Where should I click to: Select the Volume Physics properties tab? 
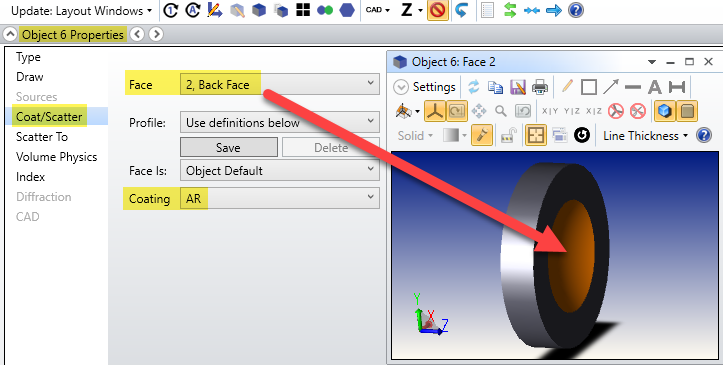point(57,157)
